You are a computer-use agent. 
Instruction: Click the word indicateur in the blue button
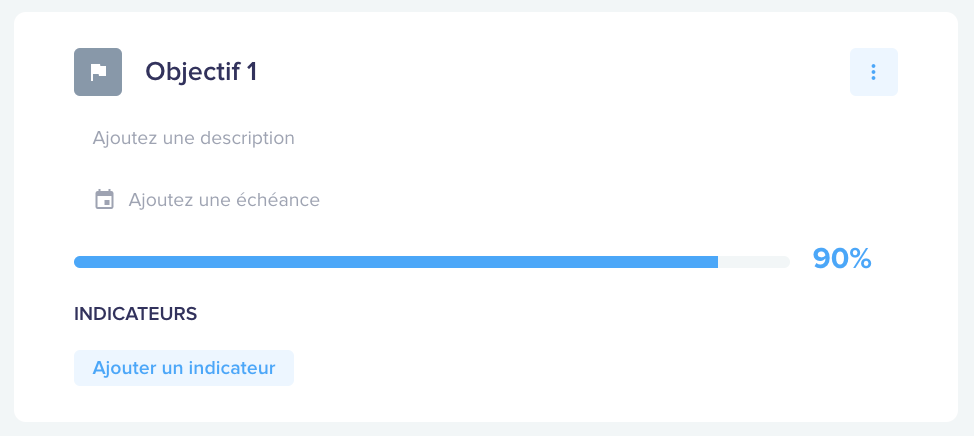[x=232, y=368]
